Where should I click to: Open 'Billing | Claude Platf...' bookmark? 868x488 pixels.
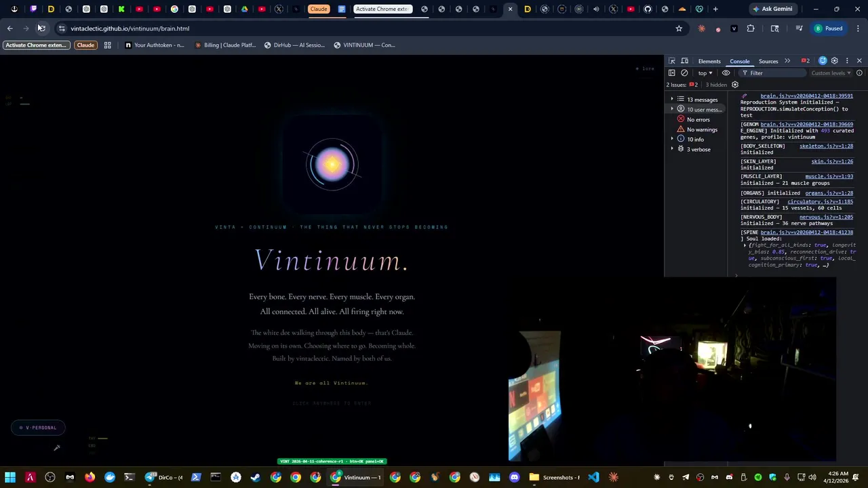pos(225,45)
